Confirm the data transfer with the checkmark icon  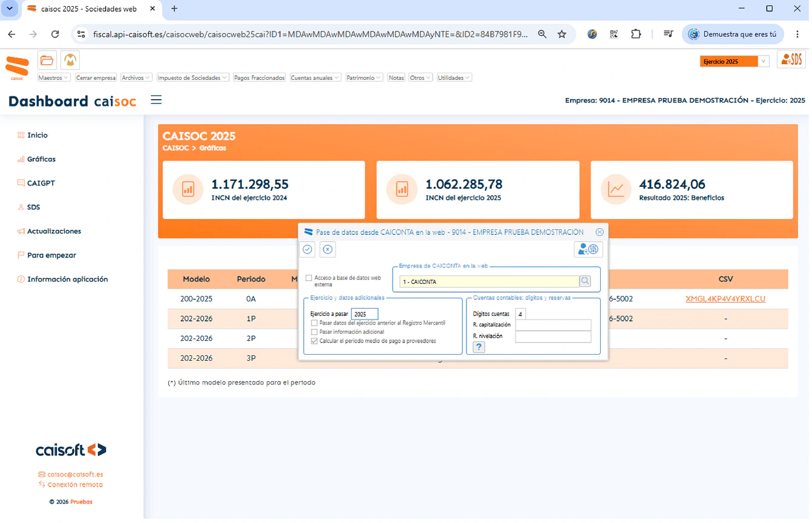[308, 249]
